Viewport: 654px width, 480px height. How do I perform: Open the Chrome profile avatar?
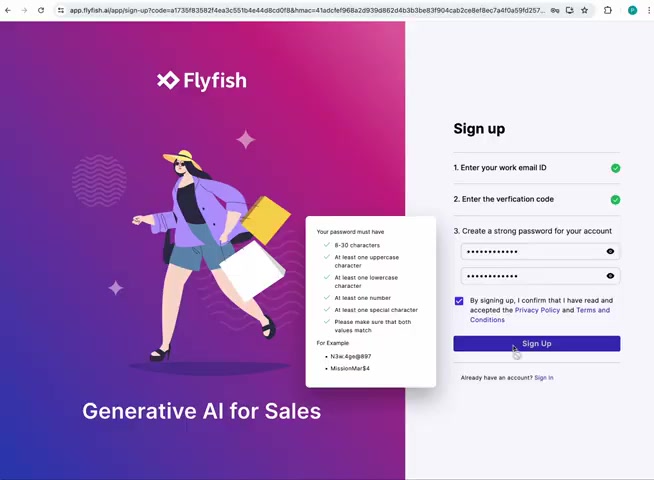(632, 10)
